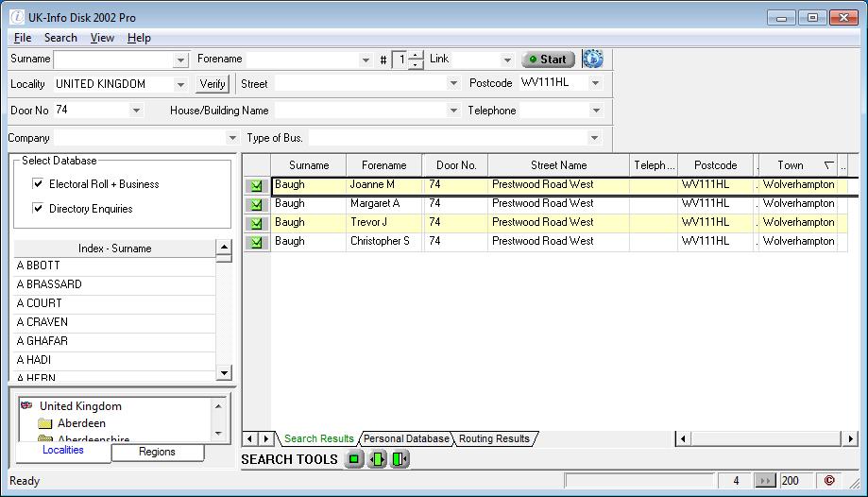Open the Type of Bus. dropdown
The height and width of the screenshot is (497, 868).
coord(594,138)
